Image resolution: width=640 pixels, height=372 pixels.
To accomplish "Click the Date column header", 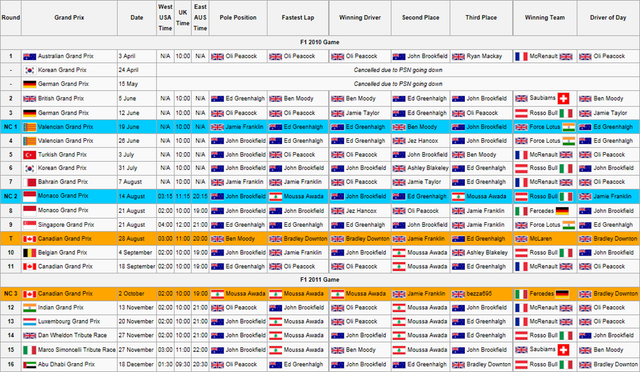I will point(137,18).
